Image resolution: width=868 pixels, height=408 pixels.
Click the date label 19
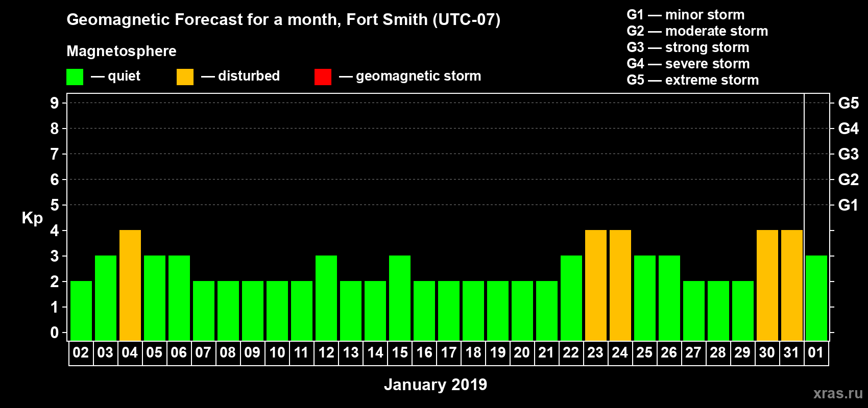(497, 353)
